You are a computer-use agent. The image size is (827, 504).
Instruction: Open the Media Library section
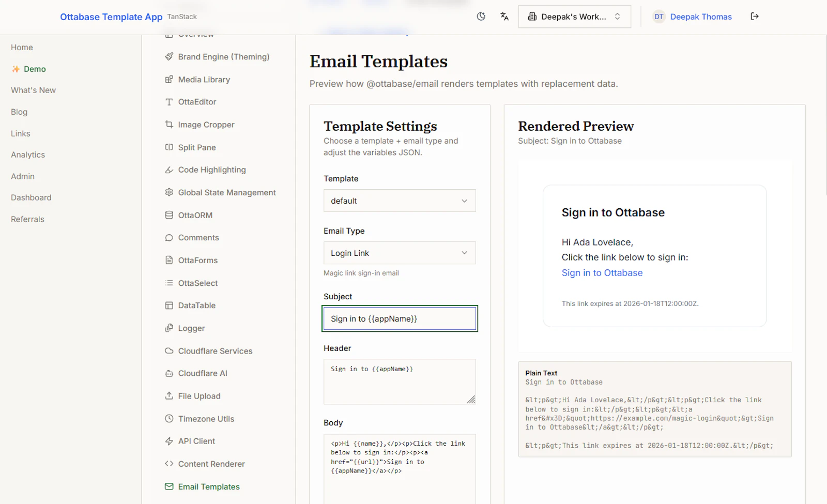(204, 79)
